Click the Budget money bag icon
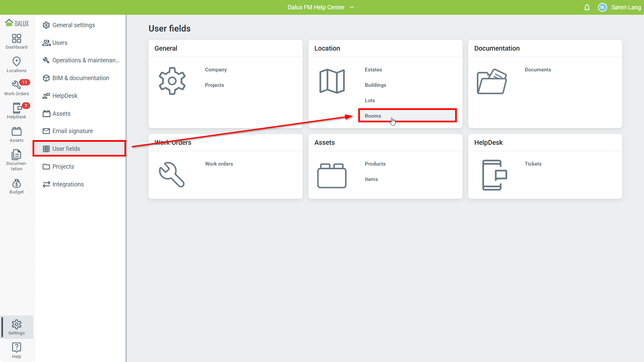Screen dimensions: 644x362 pos(16,186)
